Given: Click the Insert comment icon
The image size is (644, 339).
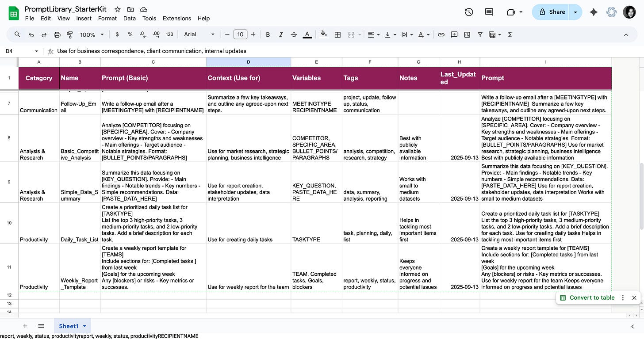Looking at the screenshot, I should [x=454, y=34].
